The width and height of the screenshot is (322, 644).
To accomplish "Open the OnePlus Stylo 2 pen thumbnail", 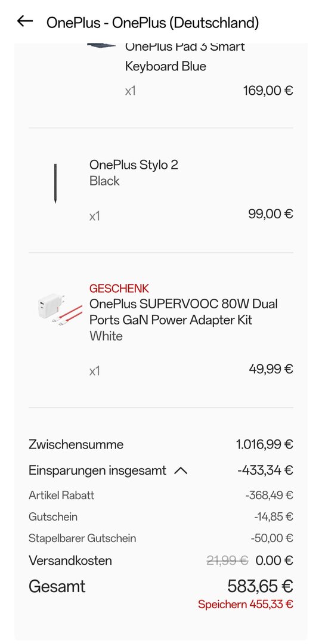I will coord(55,184).
